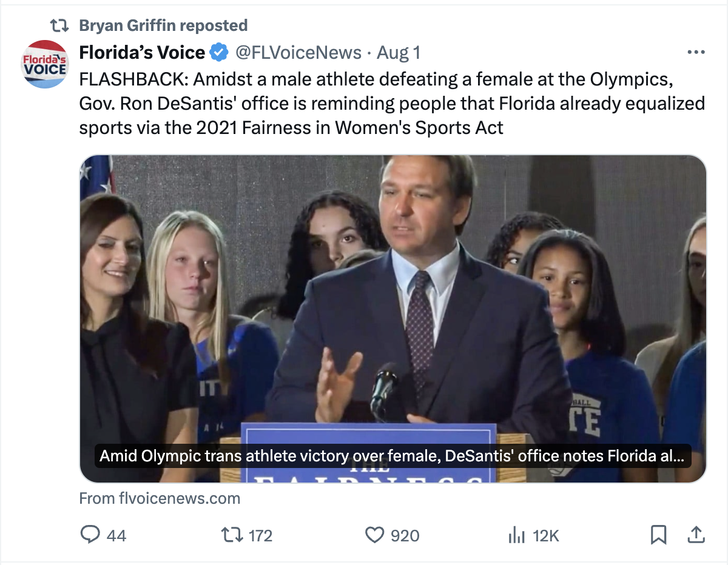The width and height of the screenshot is (728, 565).
Task: Open the flvoicenews.com source link
Action: (x=160, y=498)
